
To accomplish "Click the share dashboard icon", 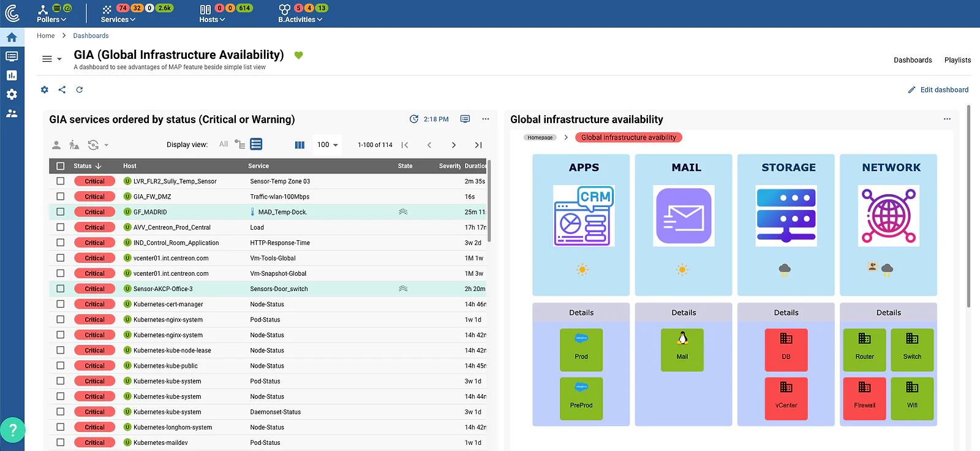I will (x=62, y=89).
